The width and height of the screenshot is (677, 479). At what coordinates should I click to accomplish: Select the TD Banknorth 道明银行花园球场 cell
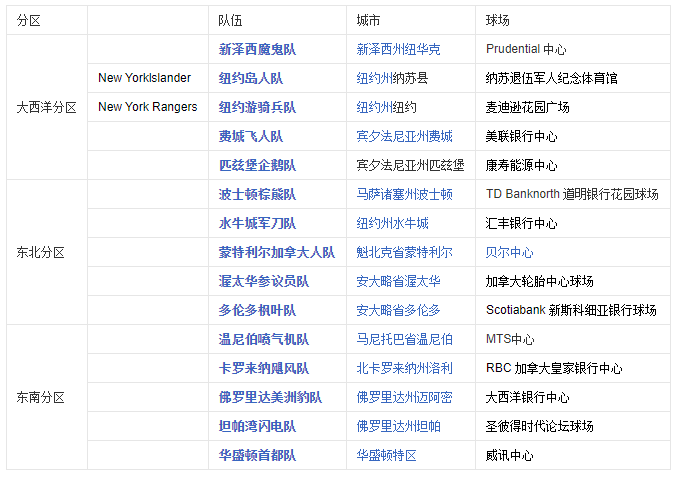pyautogui.click(x=573, y=194)
